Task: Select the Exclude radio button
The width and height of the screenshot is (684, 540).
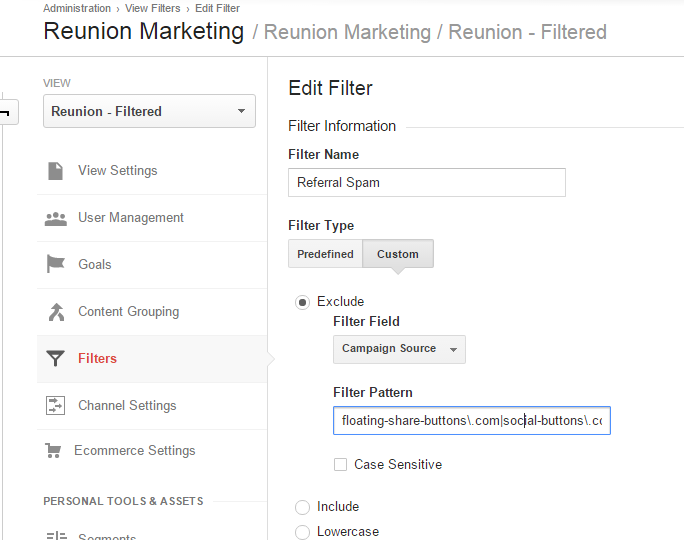Action: click(x=302, y=302)
